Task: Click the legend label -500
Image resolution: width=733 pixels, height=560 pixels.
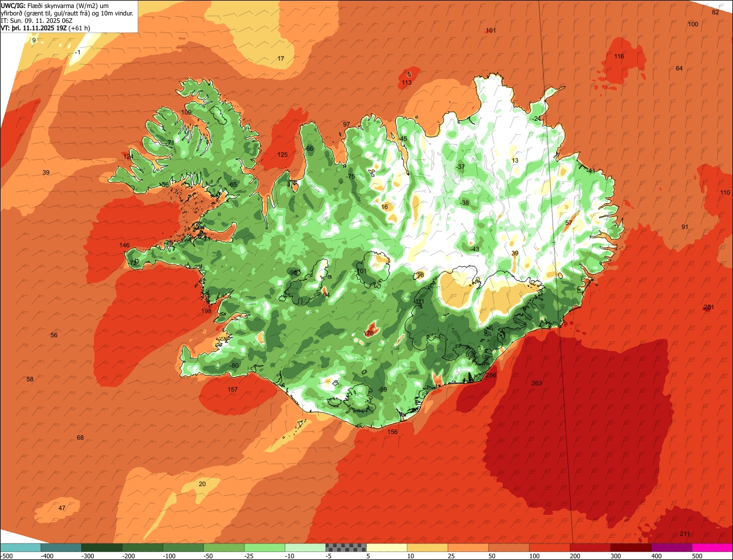Action: [x=7, y=555]
